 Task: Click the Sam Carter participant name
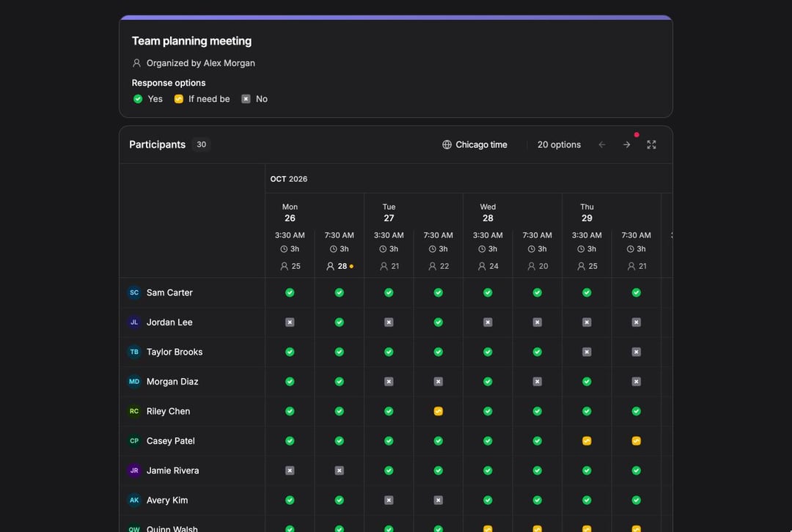point(169,293)
